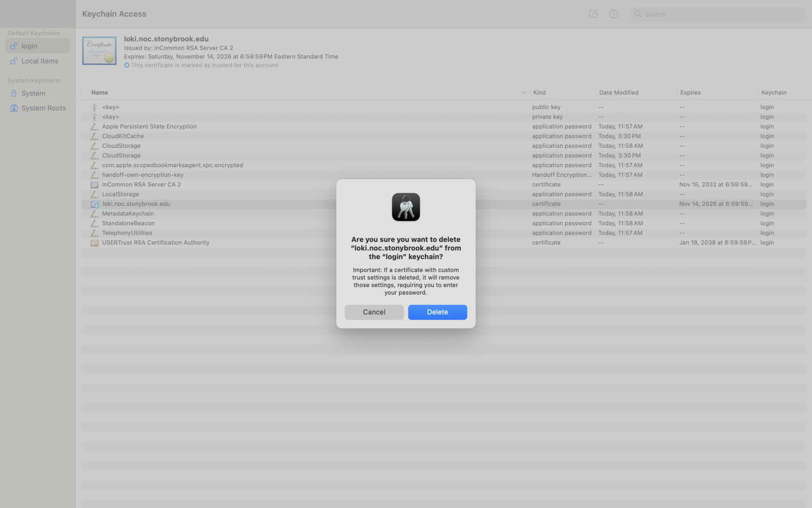Click the System Roots cabinet icon
812x508 pixels.
[x=14, y=108]
